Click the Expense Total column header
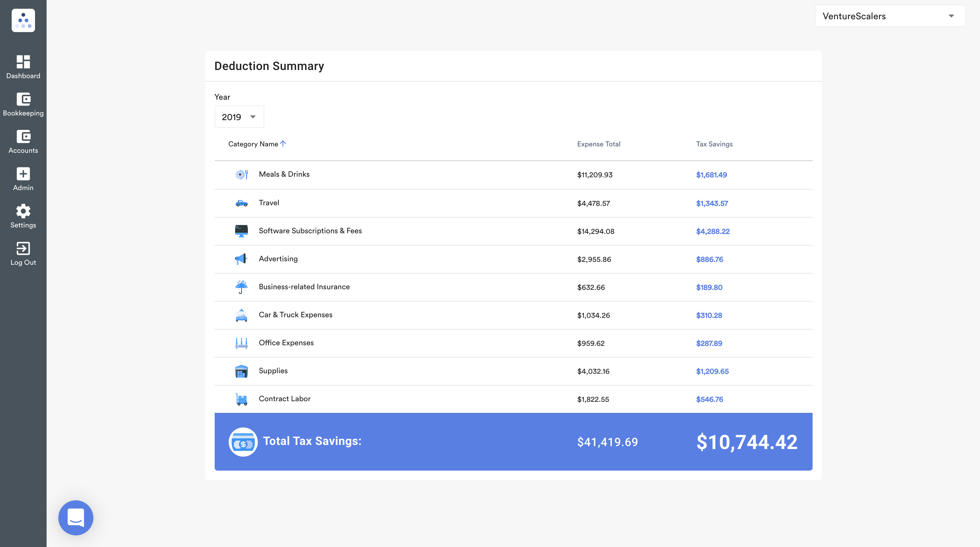This screenshot has width=980, height=547. [x=598, y=144]
